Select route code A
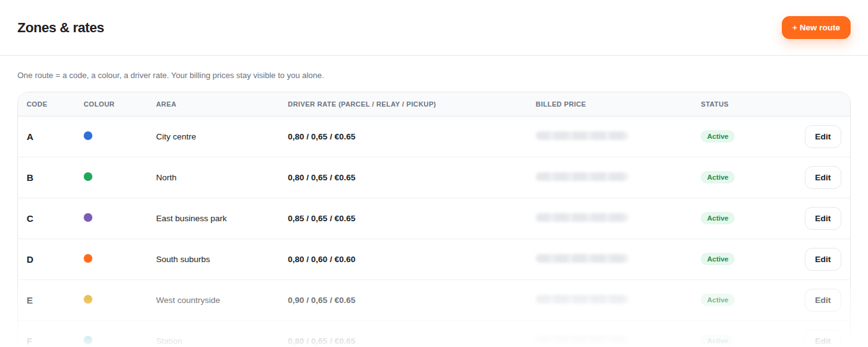 click(30, 137)
